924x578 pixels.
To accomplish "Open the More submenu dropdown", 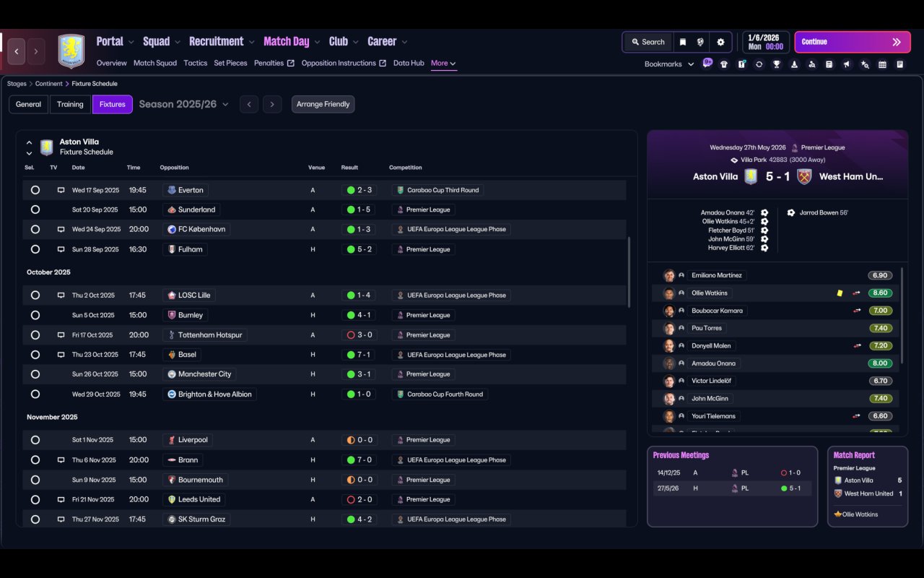I will point(443,63).
